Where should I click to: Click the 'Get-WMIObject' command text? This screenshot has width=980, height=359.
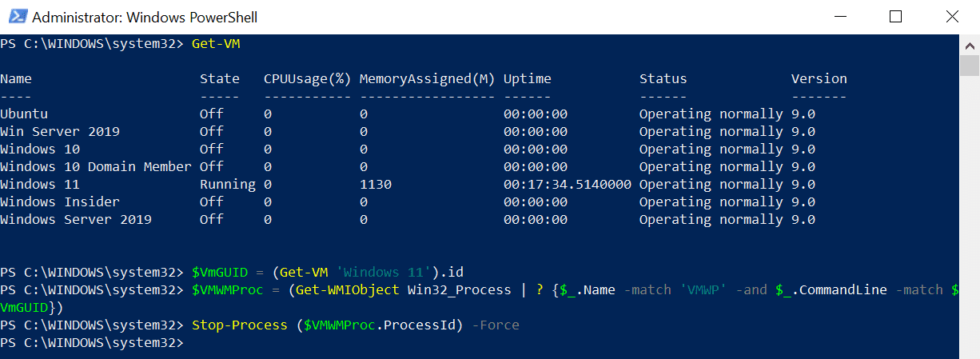tap(348, 289)
